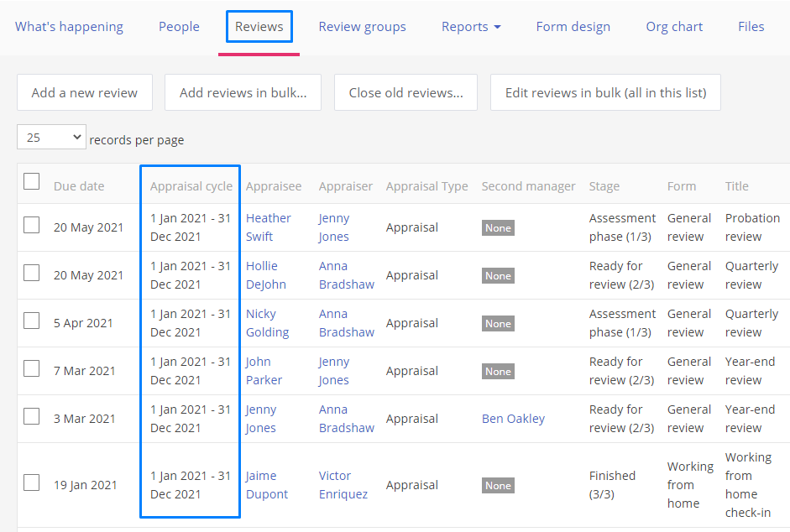Viewport: 790px width, 532px height.
Task: Open appraiser Victor Enriquez's link
Action: coord(343,485)
